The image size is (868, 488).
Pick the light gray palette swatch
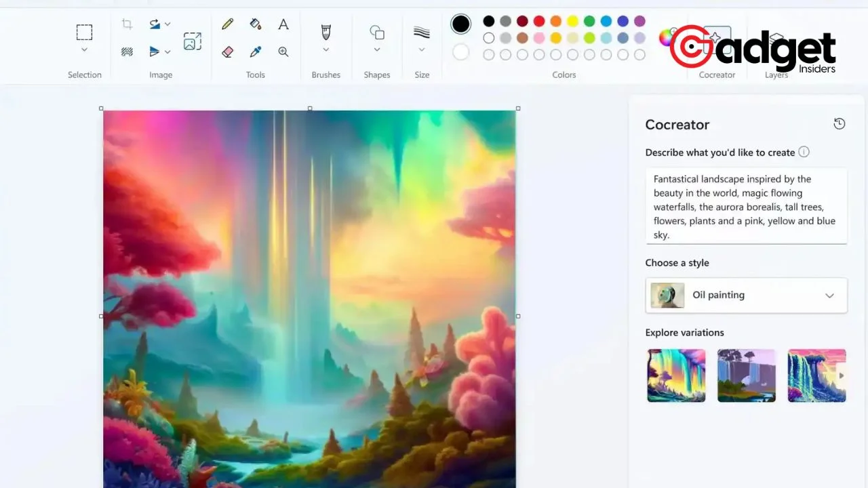pyautogui.click(x=505, y=38)
